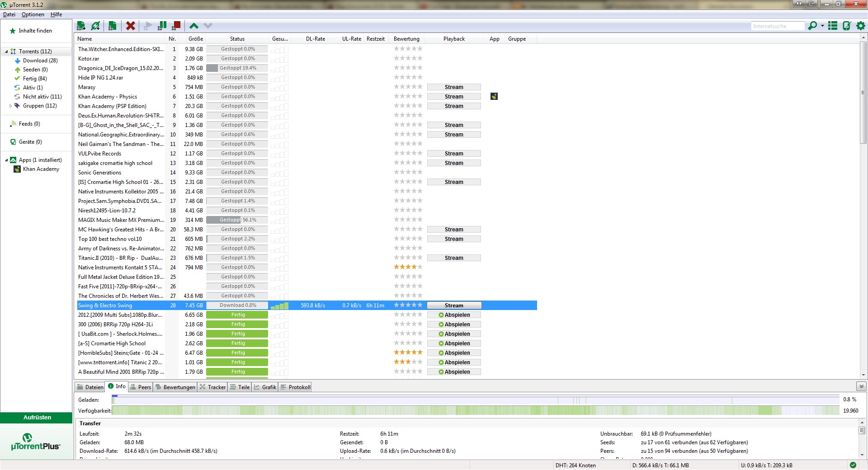Click Abspielen for 300 (2006) BRRip

[x=454, y=324]
